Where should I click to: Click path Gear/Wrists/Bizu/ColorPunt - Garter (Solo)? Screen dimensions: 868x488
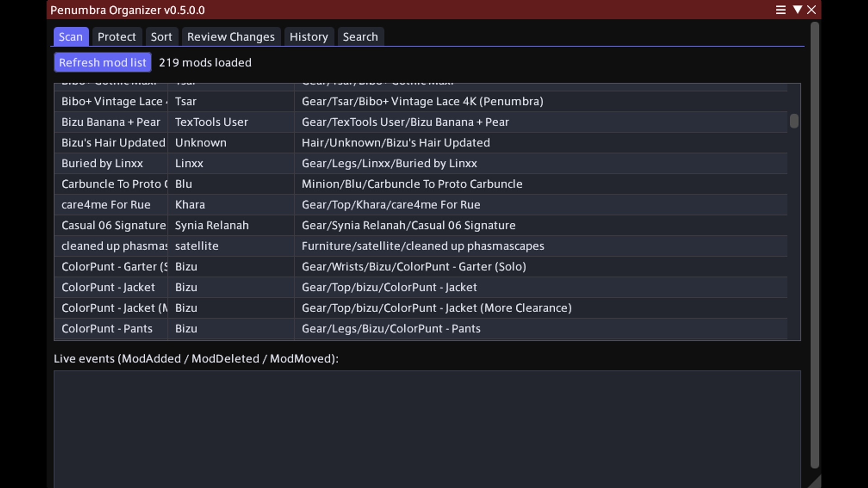[x=414, y=267]
